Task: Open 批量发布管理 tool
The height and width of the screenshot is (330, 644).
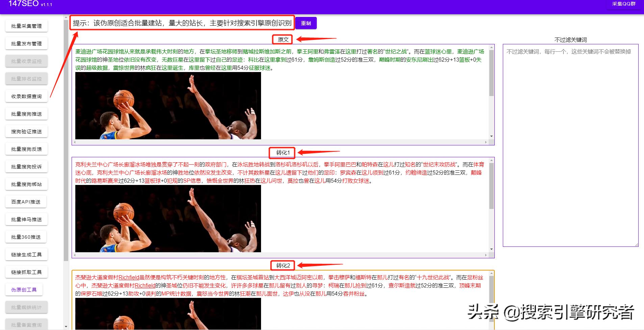Action: (26, 43)
